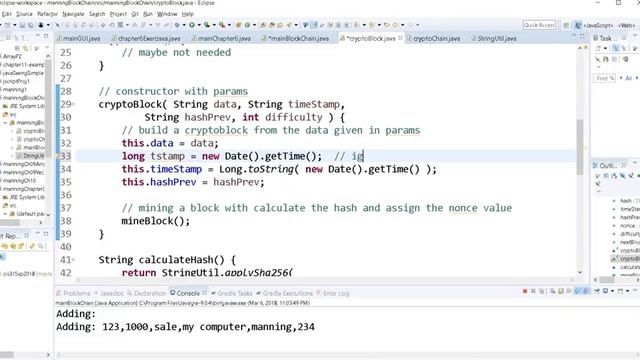
Task: Select the jscriptProj1 project in Package Explorer
Action: pyautogui.click(x=16, y=81)
